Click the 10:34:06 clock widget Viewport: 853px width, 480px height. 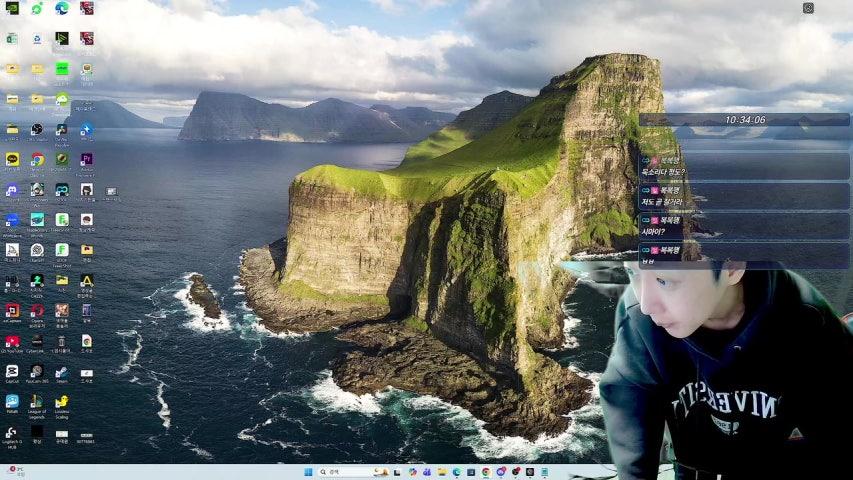745,119
